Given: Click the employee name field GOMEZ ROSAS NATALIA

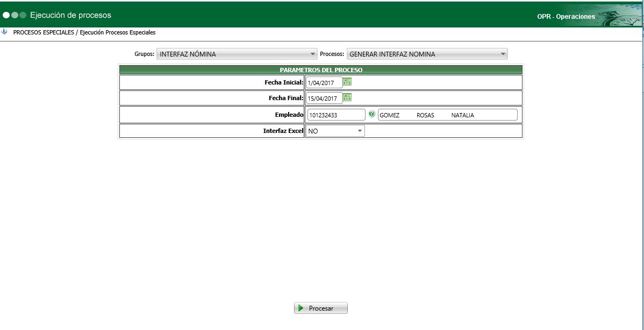Looking at the screenshot, I should pos(448,115).
